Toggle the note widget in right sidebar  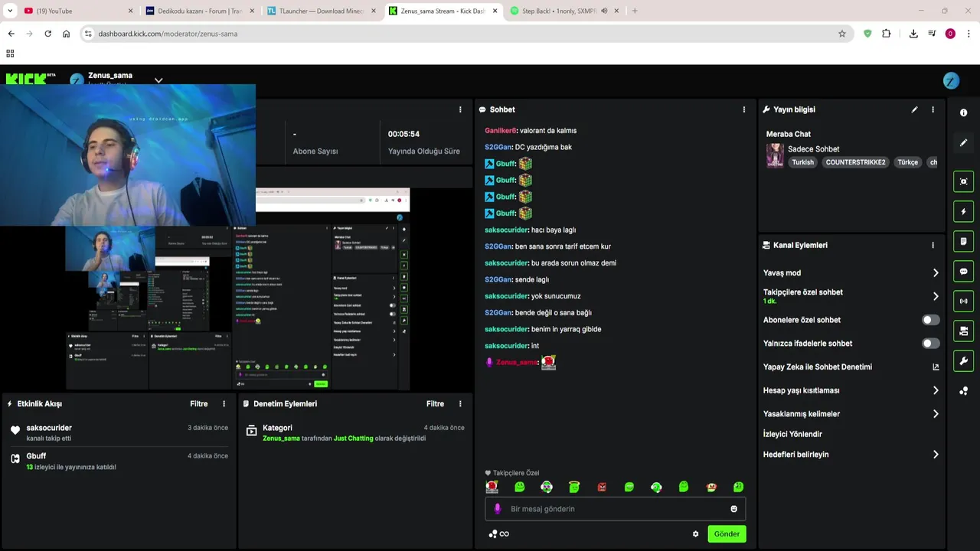point(963,241)
